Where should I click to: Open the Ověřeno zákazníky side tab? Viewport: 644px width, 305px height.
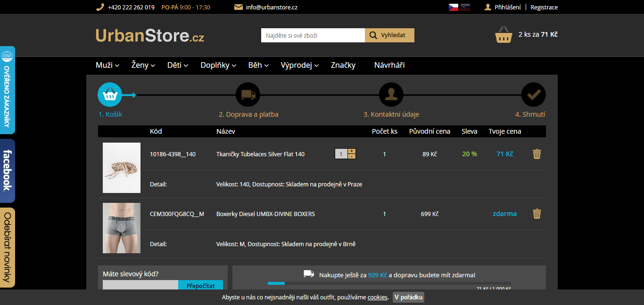point(8,90)
